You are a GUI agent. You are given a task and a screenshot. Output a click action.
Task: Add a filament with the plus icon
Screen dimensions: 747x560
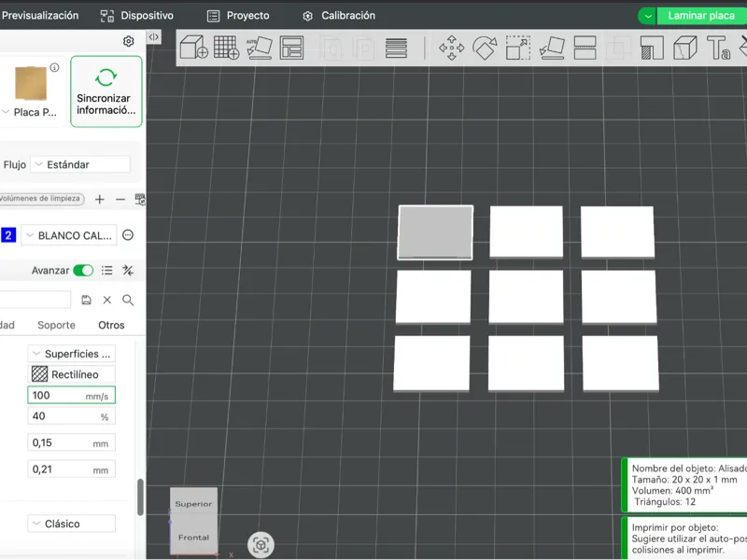(x=100, y=199)
